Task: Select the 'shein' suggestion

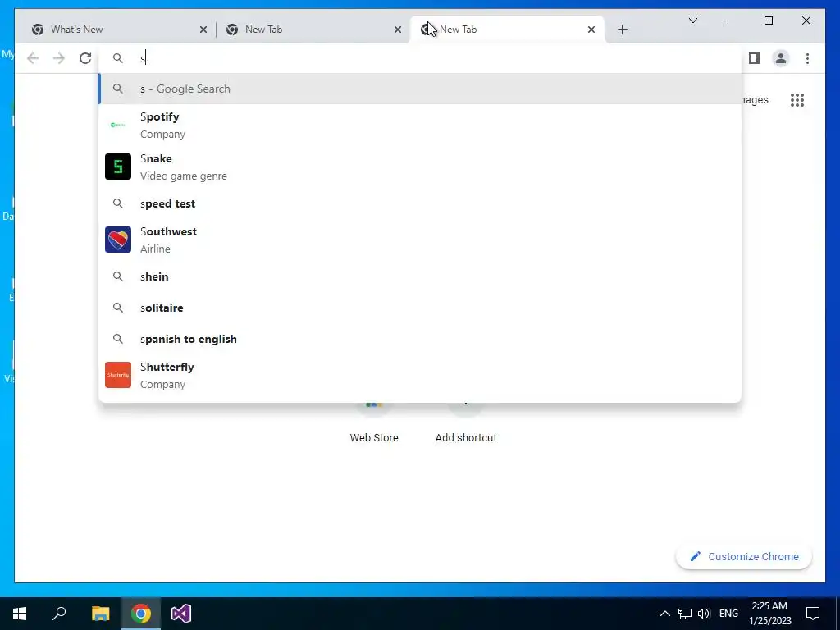Action: 421,276
